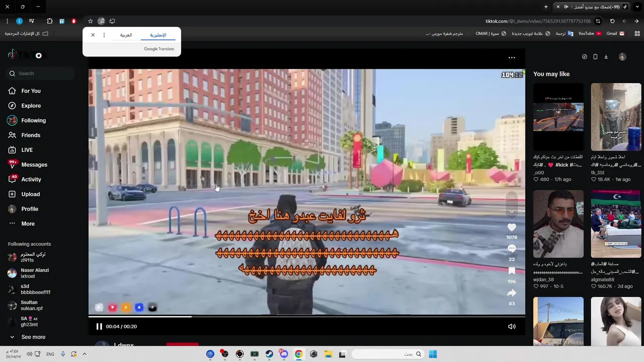Image resolution: width=644 pixels, height=362 pixels.
Task: Expand See more following accounts
Action: (x=28, y=337)
